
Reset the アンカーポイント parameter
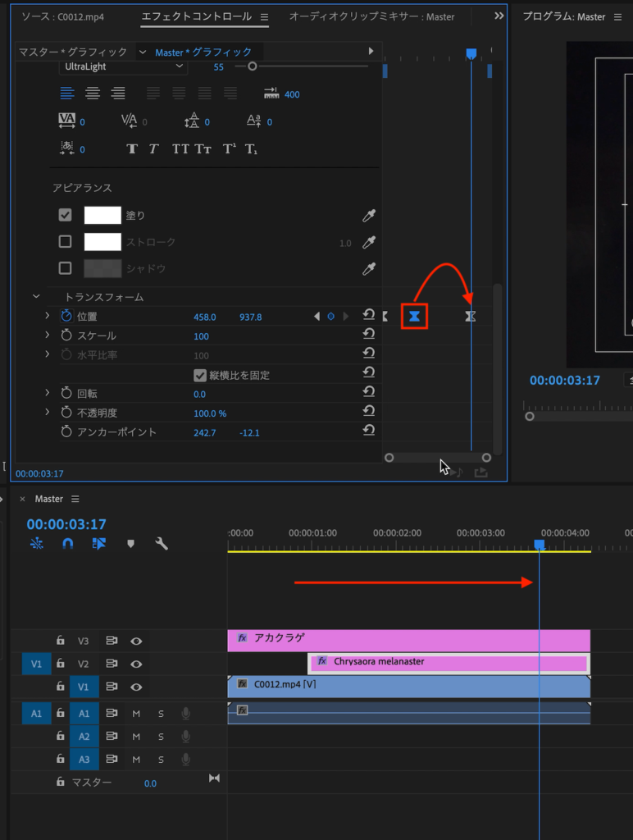(368, 430)
